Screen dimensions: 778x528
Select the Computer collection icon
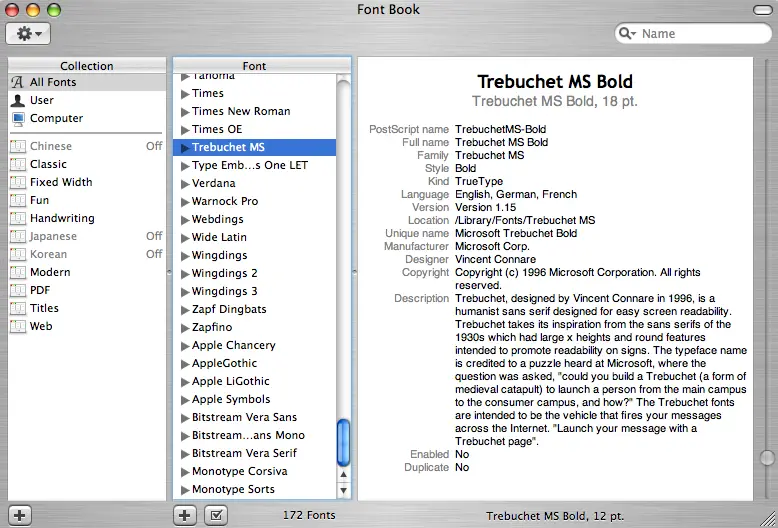click(18, 119)
